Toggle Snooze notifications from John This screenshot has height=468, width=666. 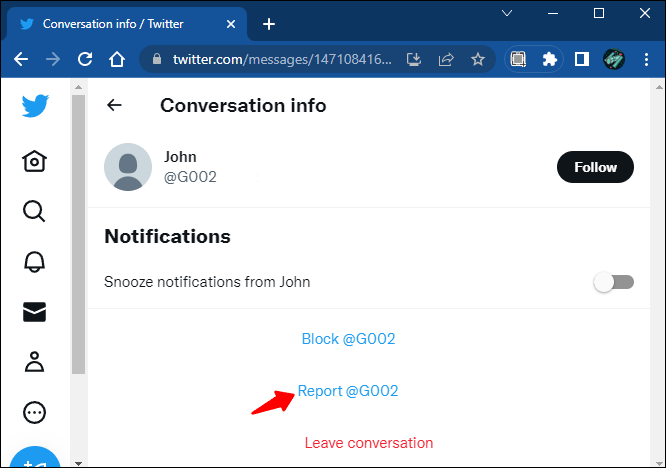613,282
